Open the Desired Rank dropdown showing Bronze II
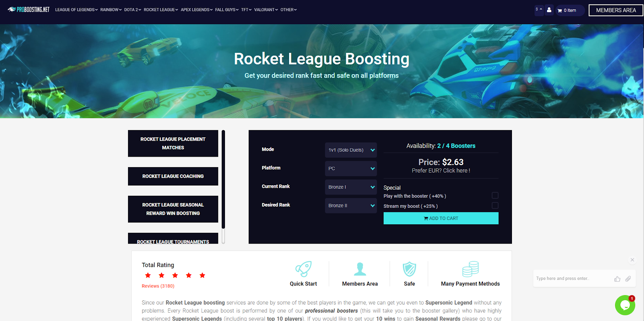644x321 pixels. point(351,205)
